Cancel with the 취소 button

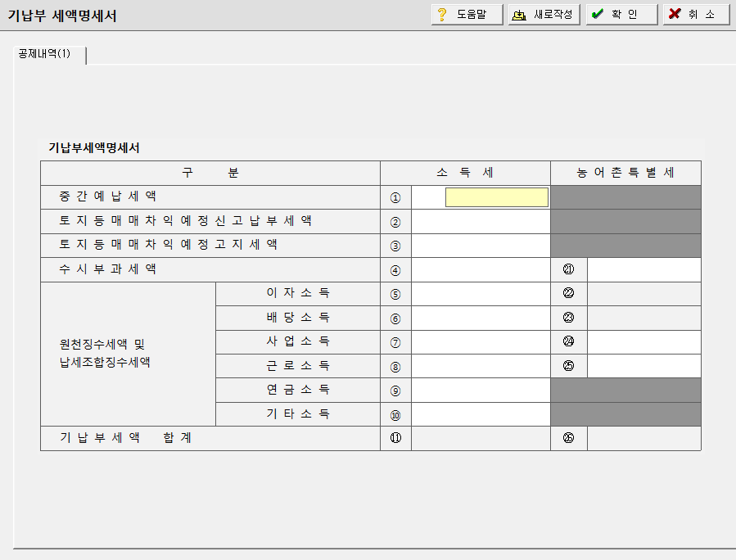(x=697, y=15)
